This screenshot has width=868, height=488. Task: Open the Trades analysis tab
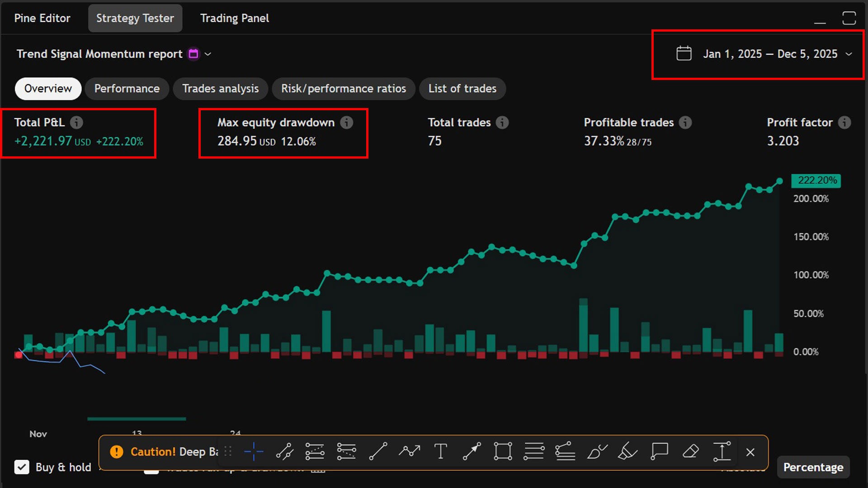pyautogui.click(x=220, y=89)
